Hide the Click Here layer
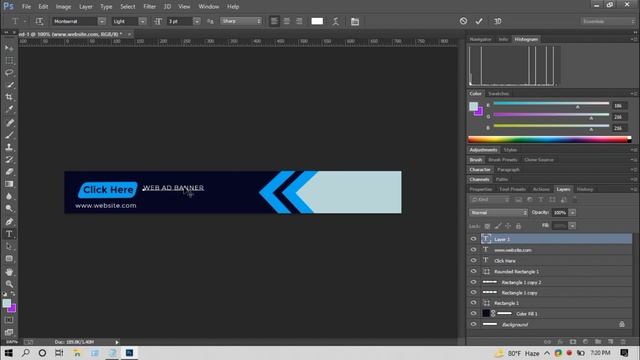The image size is (640, 360). 473,260
